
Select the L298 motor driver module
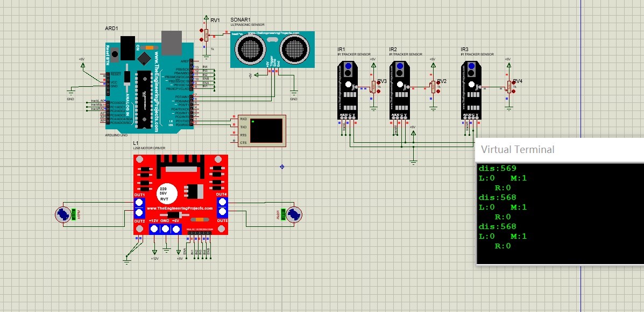pos(181,195)
